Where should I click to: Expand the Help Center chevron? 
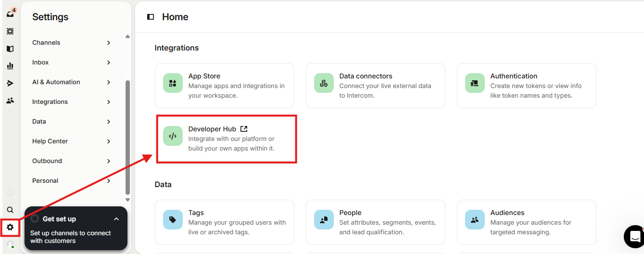point(109,141)
